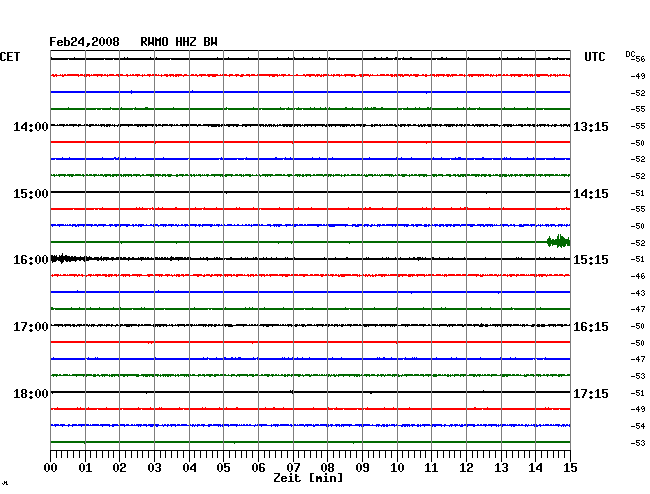Select the 14:00 CET time label
Viewport: 650px width, 494px height.
click(x=31, y=126)
